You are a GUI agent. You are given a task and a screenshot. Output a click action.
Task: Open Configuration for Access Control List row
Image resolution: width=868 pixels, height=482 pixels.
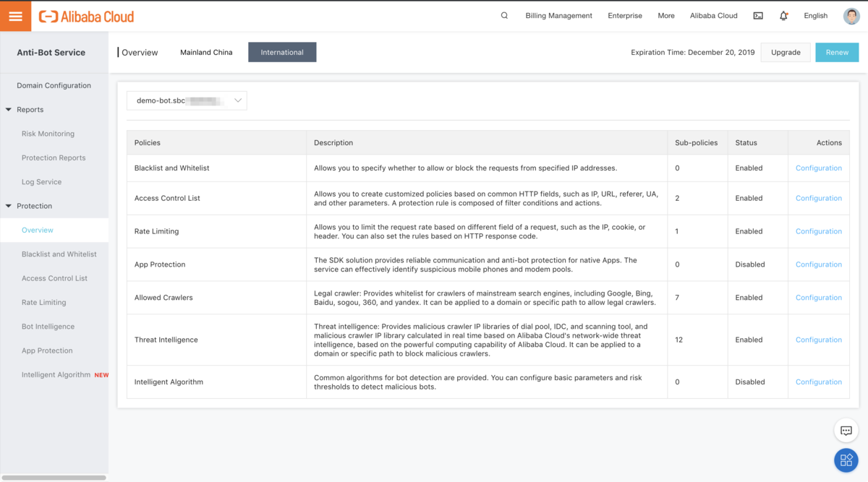pyautogui.click(x=819, y=198)
